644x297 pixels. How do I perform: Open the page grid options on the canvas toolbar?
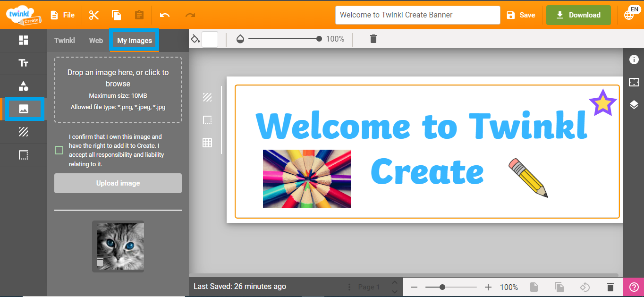point(207,142)
